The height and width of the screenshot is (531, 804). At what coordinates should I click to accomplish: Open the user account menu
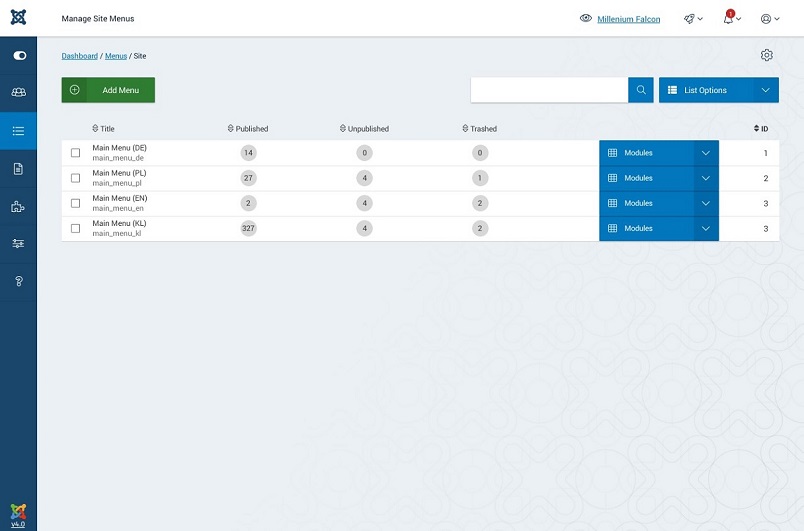(769, 19)
